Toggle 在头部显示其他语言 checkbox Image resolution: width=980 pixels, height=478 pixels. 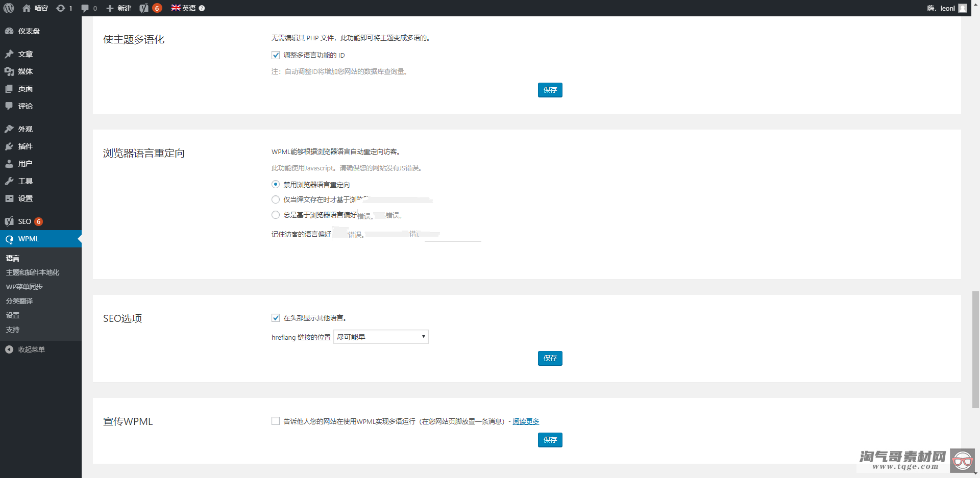(x=276, y=318)
